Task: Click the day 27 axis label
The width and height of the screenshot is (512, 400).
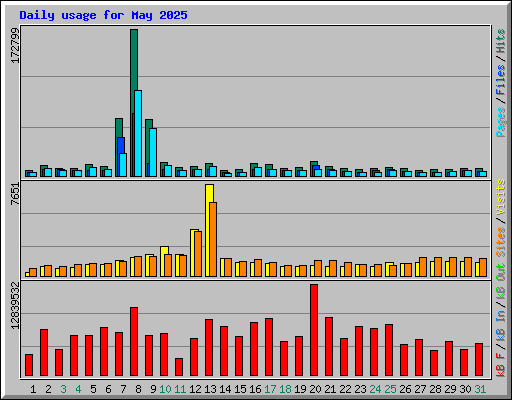Action: click(x=420, y=389)
